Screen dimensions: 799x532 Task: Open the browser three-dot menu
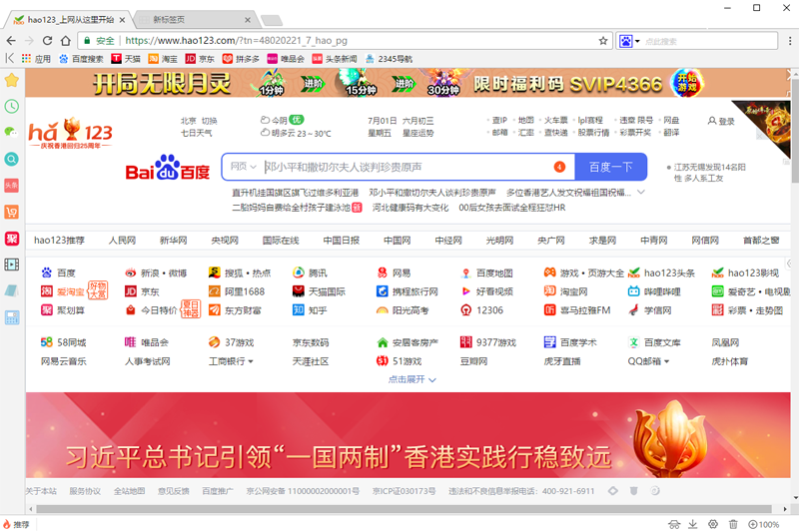(790, 41)
